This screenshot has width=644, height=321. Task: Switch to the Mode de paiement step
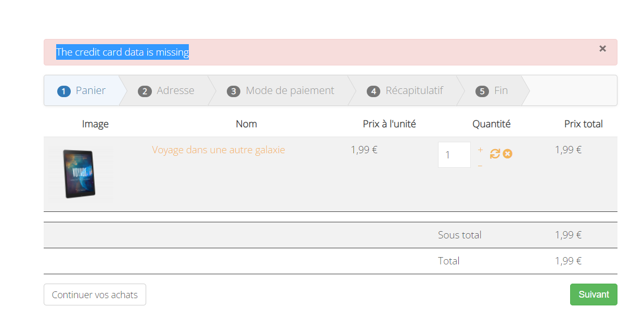281,91
